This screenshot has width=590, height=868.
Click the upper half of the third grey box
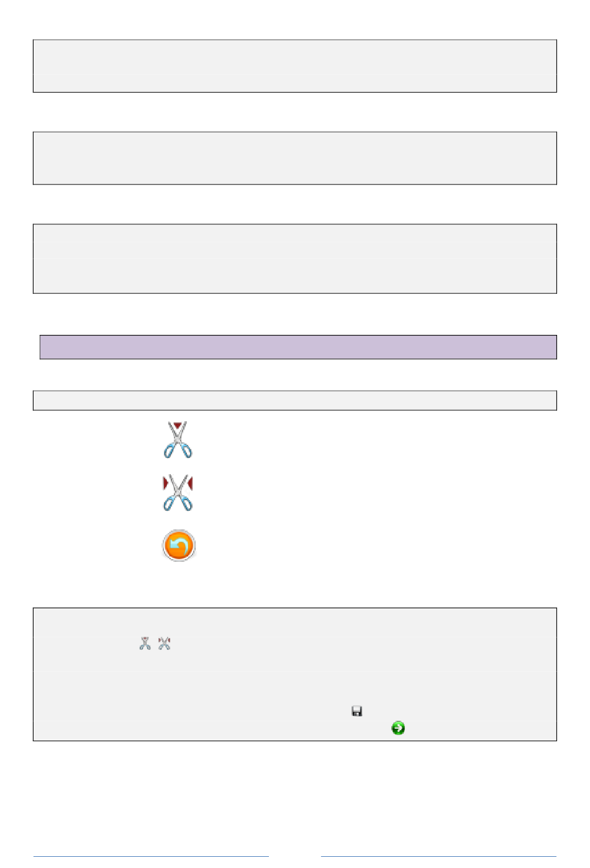tap(294, 242)
